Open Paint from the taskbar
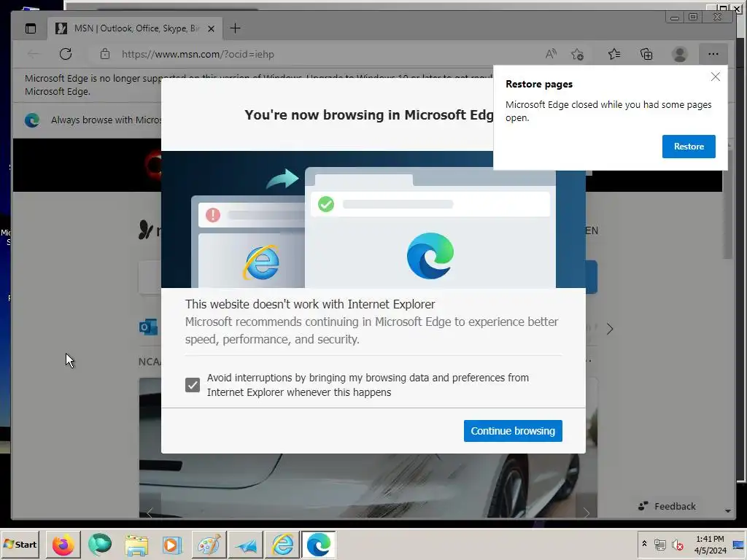747x560 pixels. [x=209, y=544]
